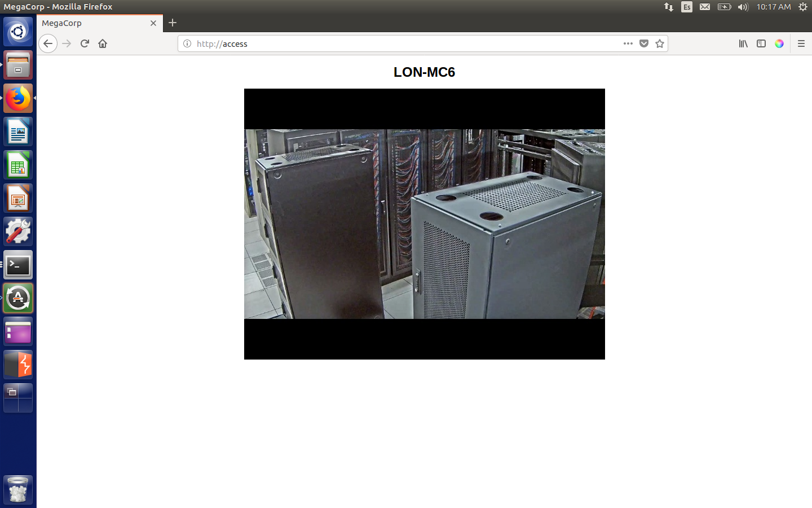Image resolution: width=812 pixels, height=508 pixels.
Task: Launch LibreOffice Calc from the launcher
Action: (18, 165)
